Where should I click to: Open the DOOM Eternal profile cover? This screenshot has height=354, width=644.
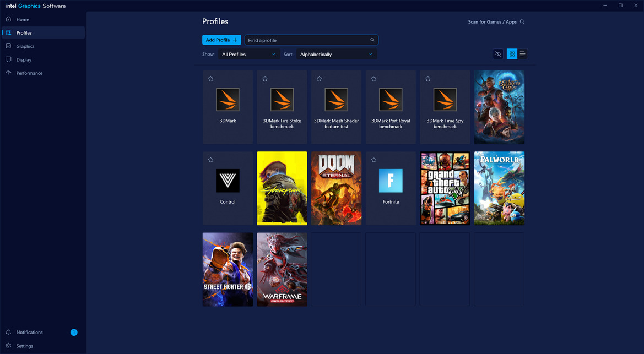tap(337, 188)
